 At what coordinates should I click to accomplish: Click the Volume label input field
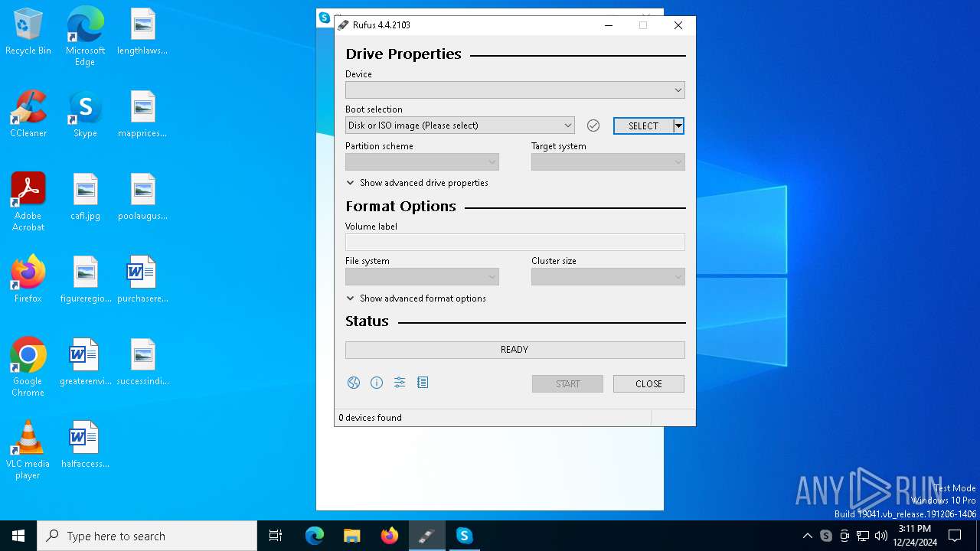(x=514, y=243)
